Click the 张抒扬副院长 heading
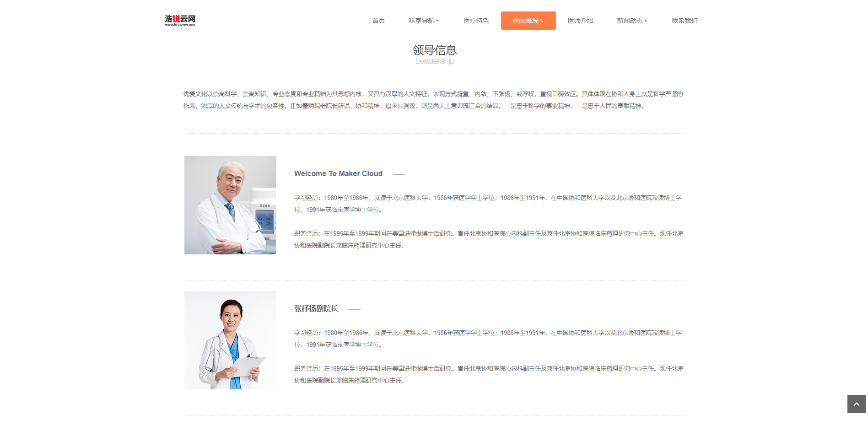The width and height of the screenshot is (868, 426). coord(316,309)
